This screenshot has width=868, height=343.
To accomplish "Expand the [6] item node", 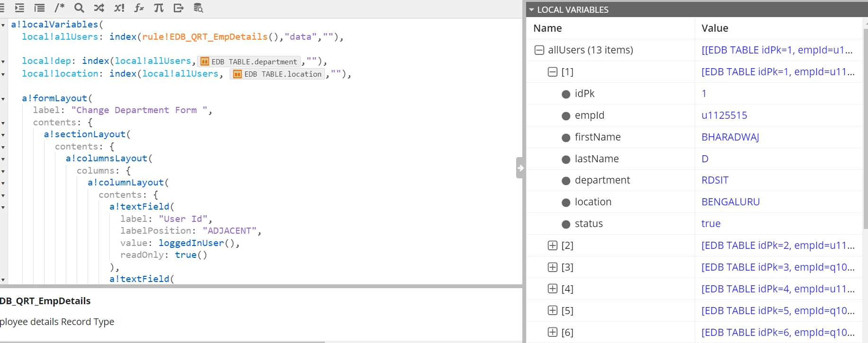I will [552, 332].
